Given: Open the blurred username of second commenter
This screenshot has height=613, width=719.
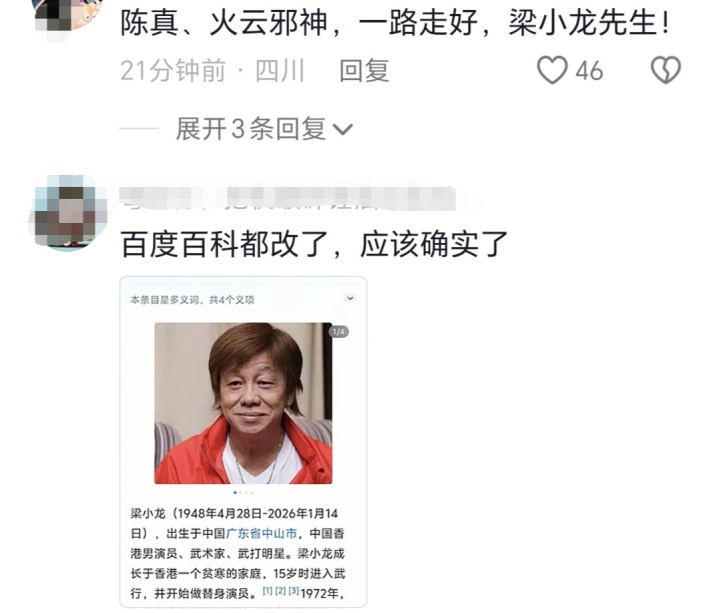Looking at the screenshot, I should click(287, 199).
